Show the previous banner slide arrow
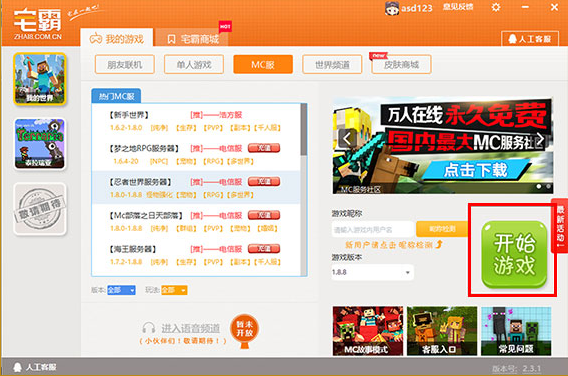This screenshot has height=376, width=568. coord(347,138)
